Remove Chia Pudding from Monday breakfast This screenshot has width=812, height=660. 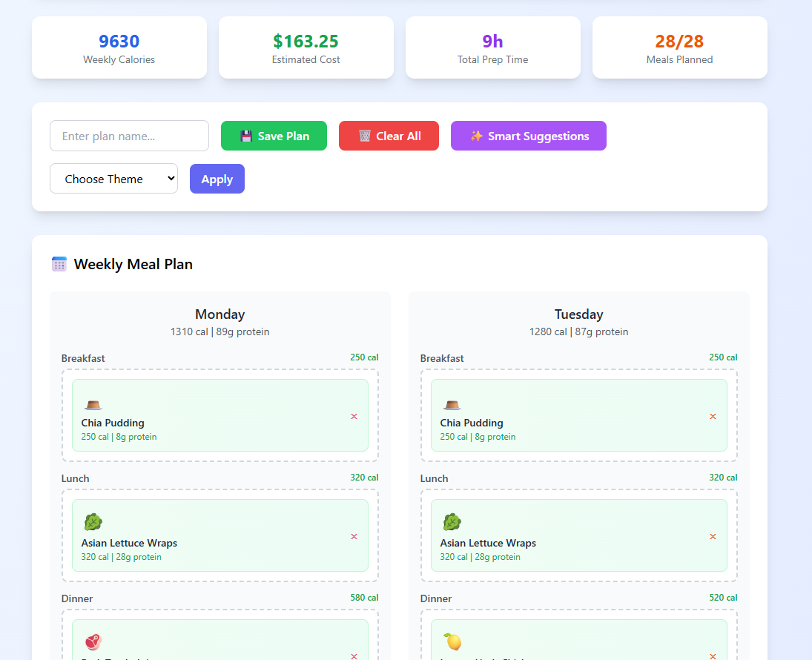click(x=354, y=417)
